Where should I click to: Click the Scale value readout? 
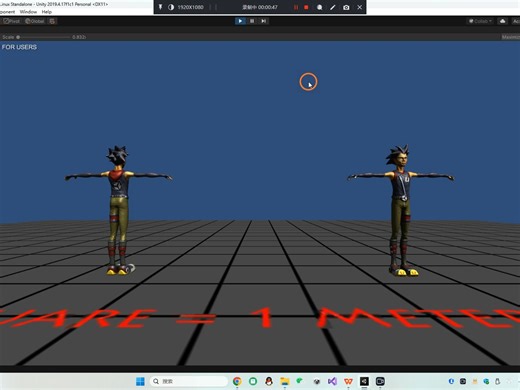(79, 37)
